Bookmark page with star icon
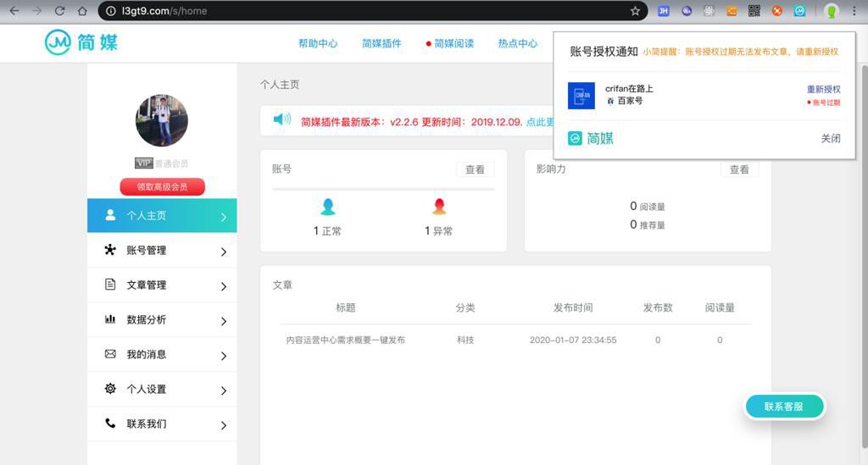 click(x=635, y=10)
